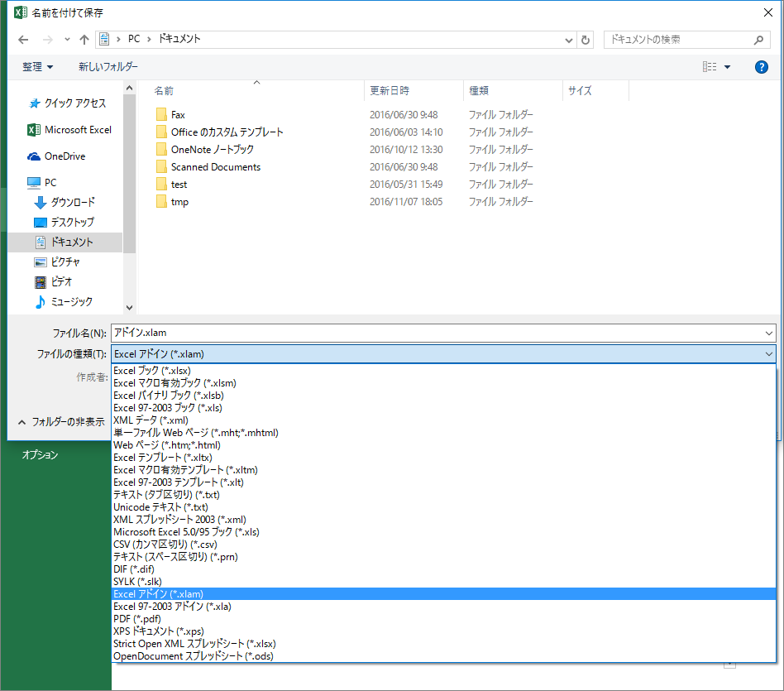Open view options dropdown arrow
The height and width of the screenshot is (691, 784).
point(727,66)
